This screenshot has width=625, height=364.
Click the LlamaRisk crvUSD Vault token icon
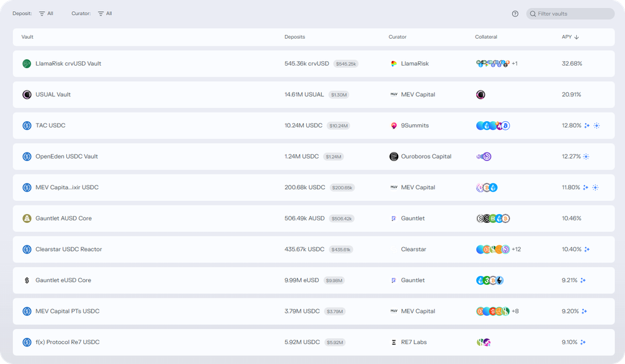point(27,64)
